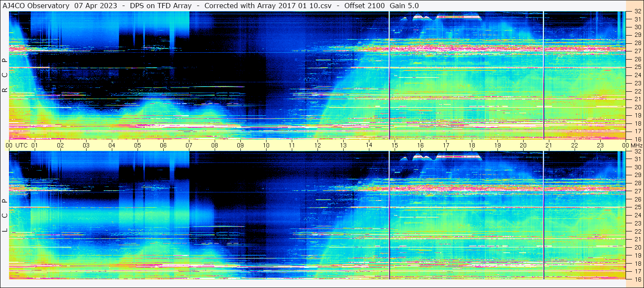Select hour 22 on the time axis
The width and height of the screenshot is (644, 288).
[x=575, y=145]
